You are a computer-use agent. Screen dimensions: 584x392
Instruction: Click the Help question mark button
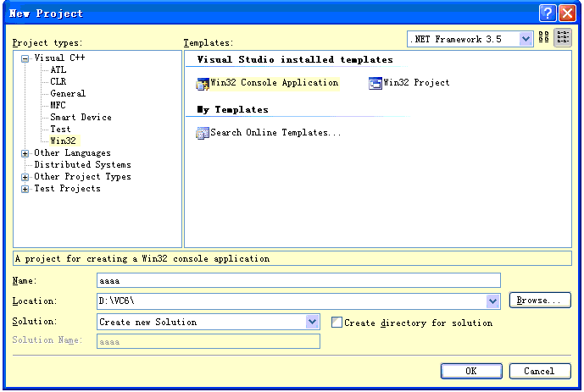tap(548, 13)
